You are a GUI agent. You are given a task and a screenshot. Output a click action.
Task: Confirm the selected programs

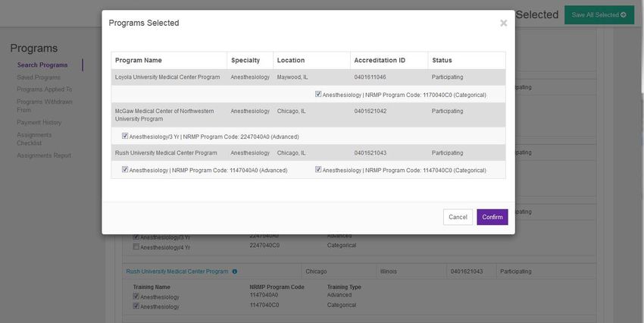pyautogui.click(x=492, y=217)
